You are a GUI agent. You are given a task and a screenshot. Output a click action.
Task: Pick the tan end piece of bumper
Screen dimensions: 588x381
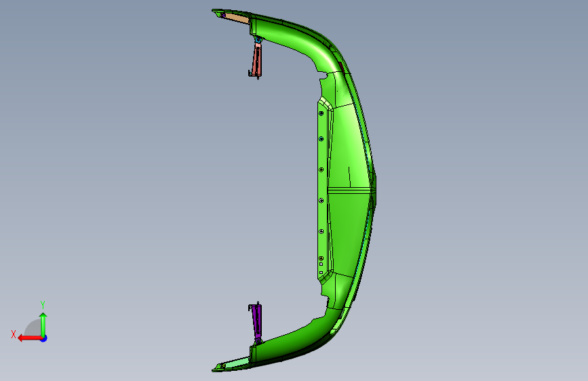[x=237, y=18]
